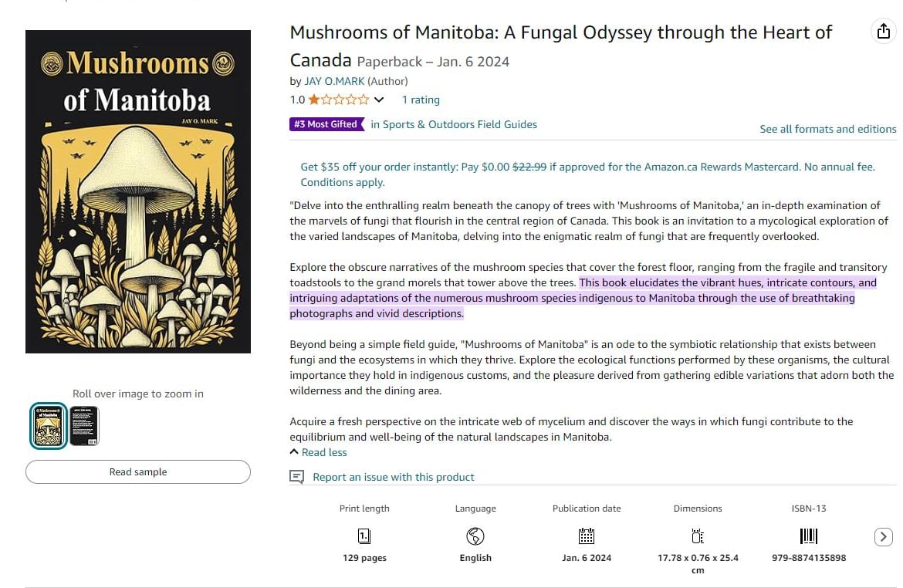Screen dimensions: 903x588
Task: Click the language globe icon
Action: (475, 536)
